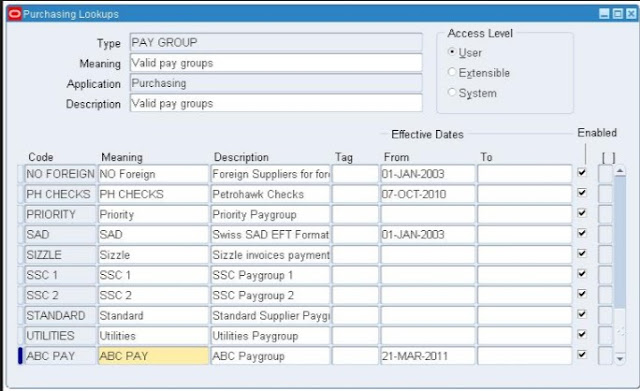The height and width of the screenshot is (391, 640).
Task: Toggle Enabled checkbox for PRIORITY row
Action: [582, 213]
